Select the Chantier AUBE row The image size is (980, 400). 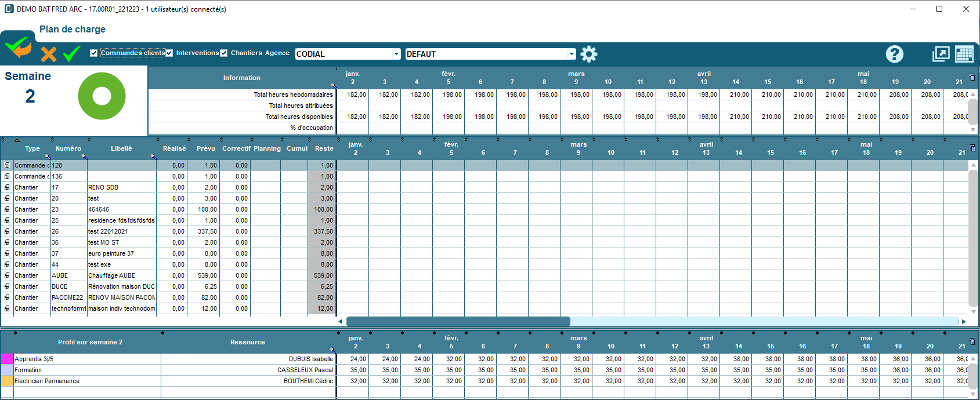(110, 275)
